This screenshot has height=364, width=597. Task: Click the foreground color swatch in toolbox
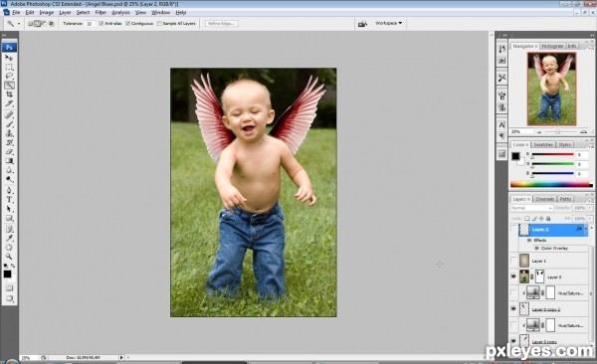pyautogui.click(x=7, y=274)
